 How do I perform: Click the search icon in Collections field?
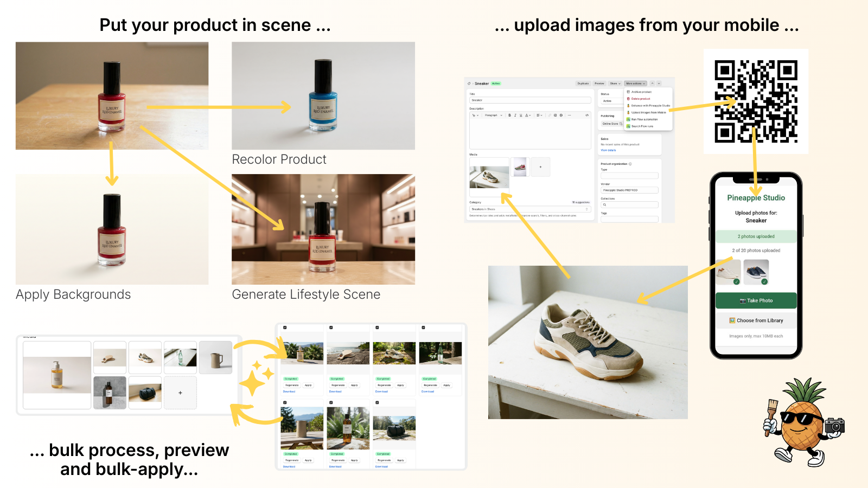click(604, 205)
